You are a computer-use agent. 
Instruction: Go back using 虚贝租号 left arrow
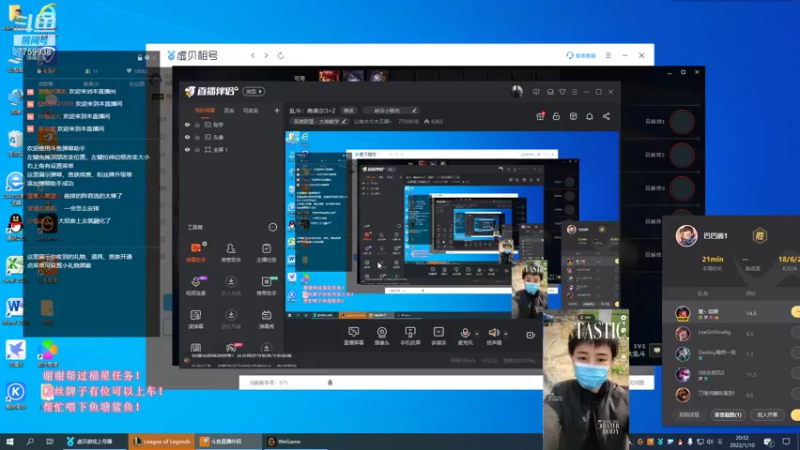pyautogui.click(x=253, y=55)
